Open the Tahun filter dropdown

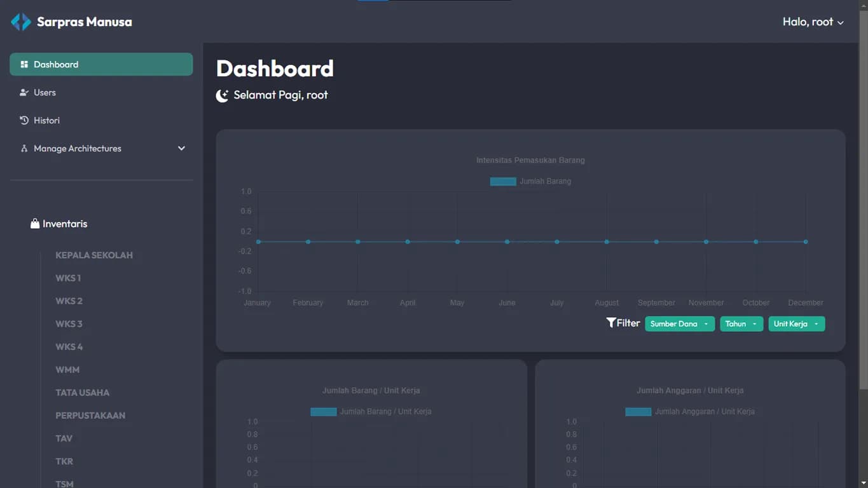[x=741, y=324]
